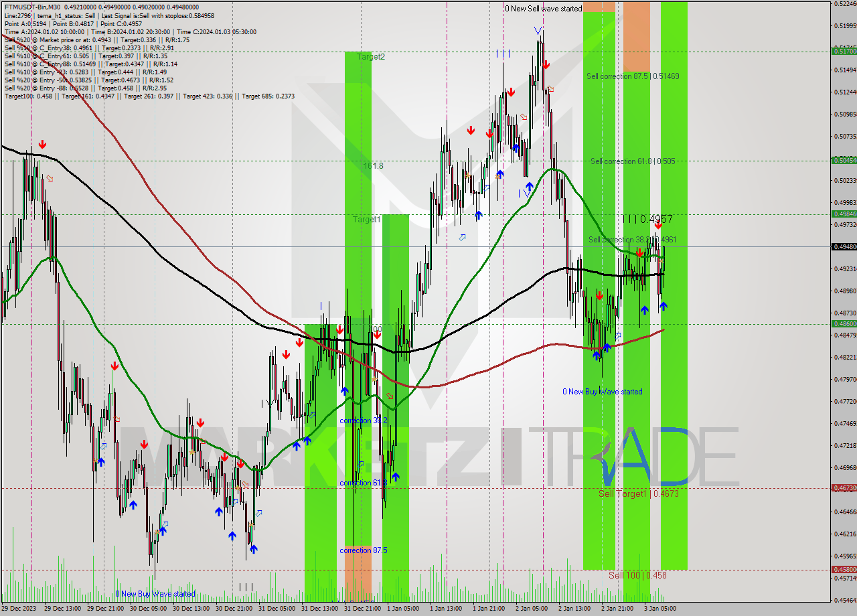Click the green 0.50454 price axis tag
The image size is (857, 616).
[x=844, y=160]
